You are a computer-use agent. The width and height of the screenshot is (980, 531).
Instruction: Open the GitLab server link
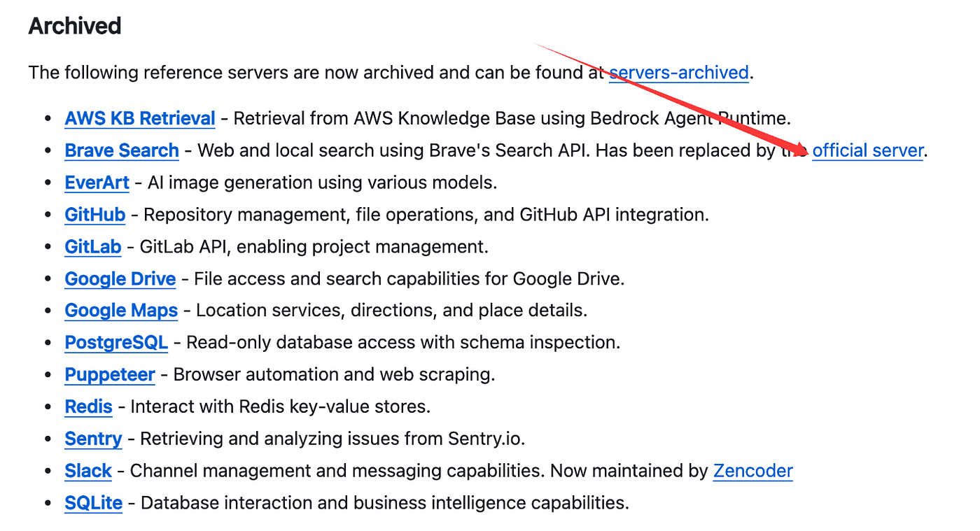click(93, 247)
